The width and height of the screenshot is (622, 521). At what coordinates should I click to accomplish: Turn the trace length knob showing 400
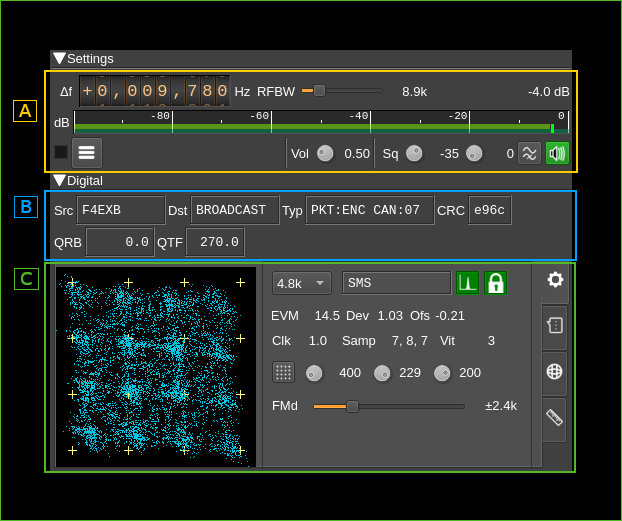(314, 373)
